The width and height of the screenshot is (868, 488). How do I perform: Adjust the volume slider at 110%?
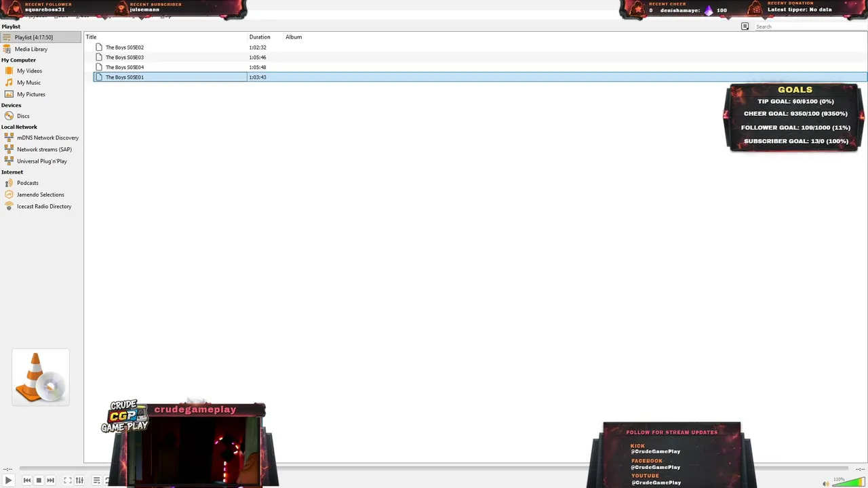(849, 483)
